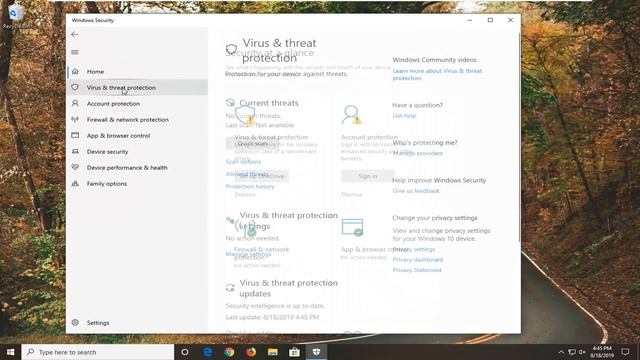Click the Windows Security window vertical scrollbar
640x360 pixels.
click(519, 139)
